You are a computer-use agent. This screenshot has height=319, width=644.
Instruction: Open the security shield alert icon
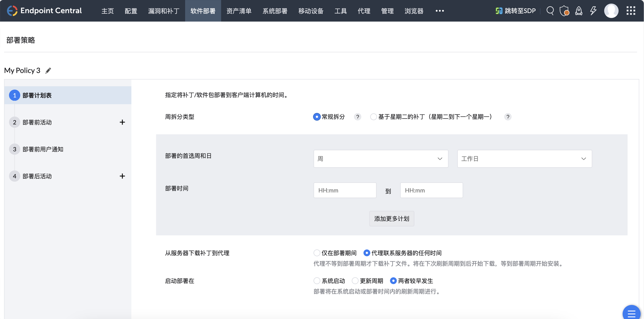coord(564,11)
